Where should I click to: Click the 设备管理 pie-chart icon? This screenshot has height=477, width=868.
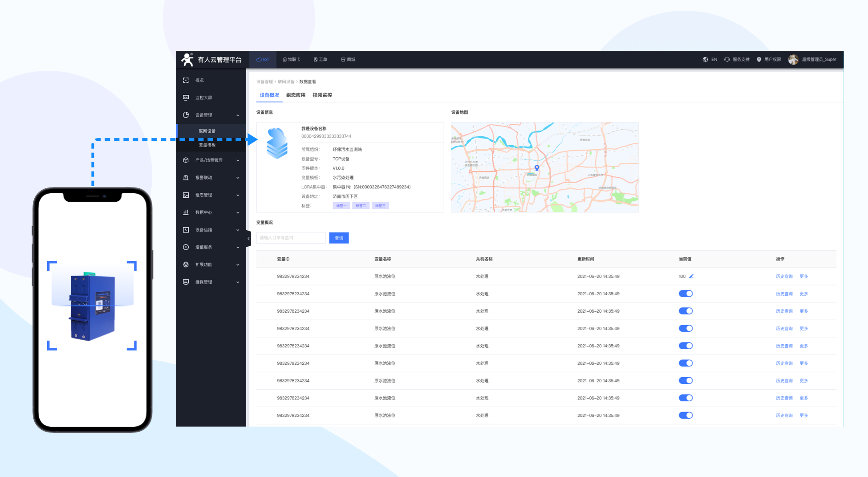point(186,115)
